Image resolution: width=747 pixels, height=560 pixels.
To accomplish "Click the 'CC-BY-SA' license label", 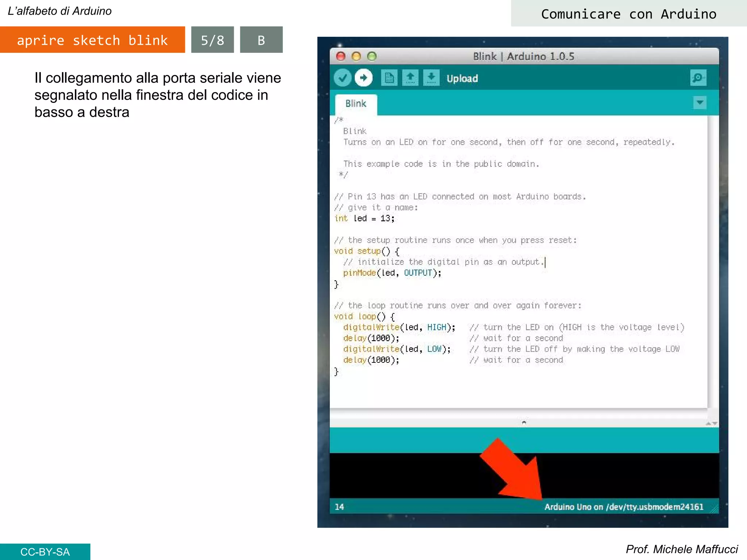I will coord(45,552).
